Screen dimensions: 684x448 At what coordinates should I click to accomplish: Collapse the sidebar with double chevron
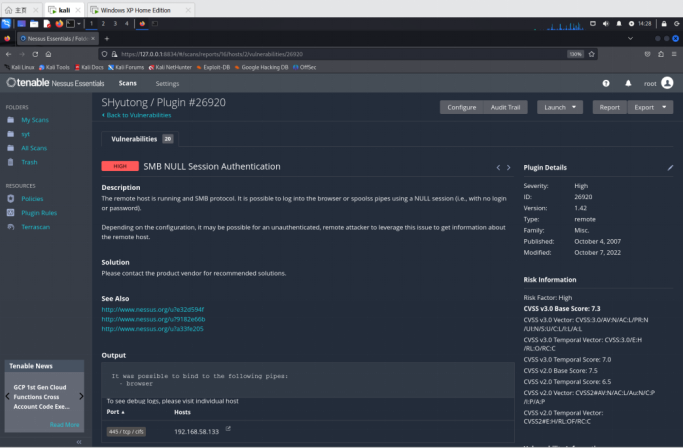pos(79,442)
